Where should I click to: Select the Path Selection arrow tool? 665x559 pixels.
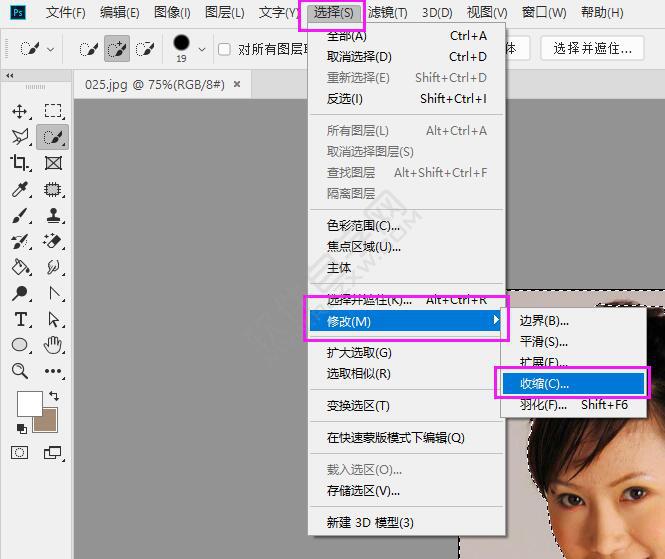tap(53, 319)
